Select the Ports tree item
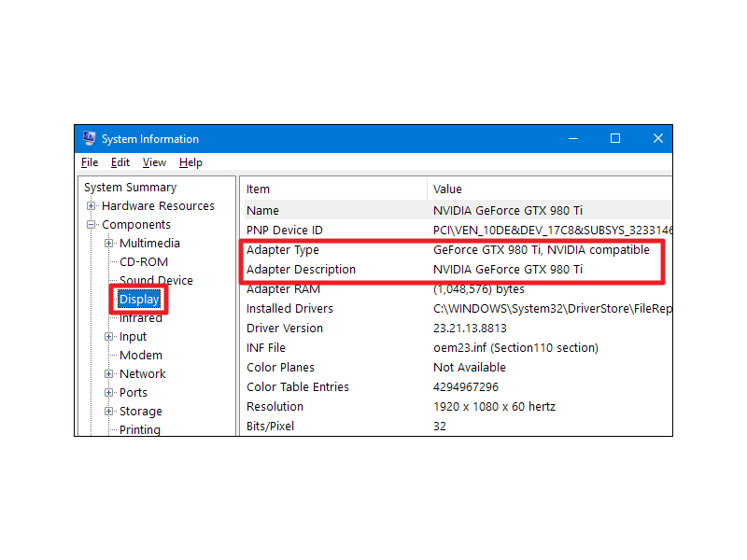Viewport: 747px width, 560px height. (134, 392)
